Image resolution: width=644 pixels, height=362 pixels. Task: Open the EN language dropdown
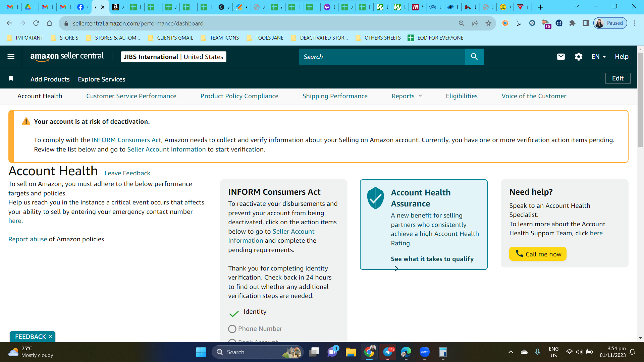(599, 57)
